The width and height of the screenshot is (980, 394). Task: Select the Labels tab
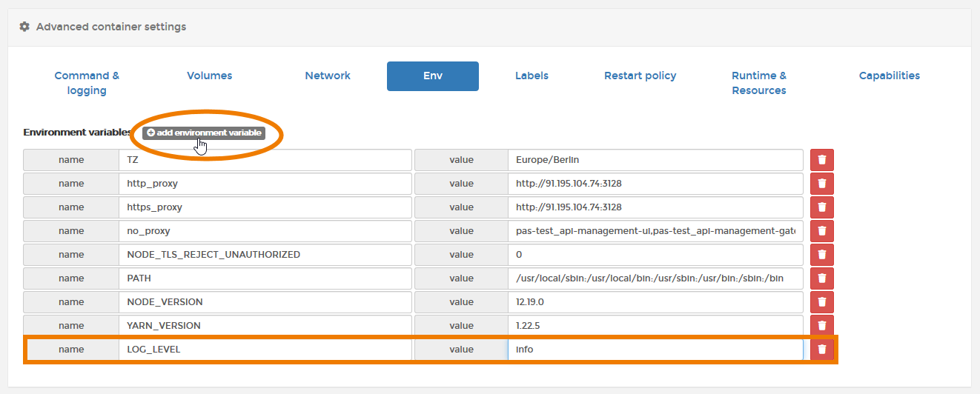pos(532,76)
